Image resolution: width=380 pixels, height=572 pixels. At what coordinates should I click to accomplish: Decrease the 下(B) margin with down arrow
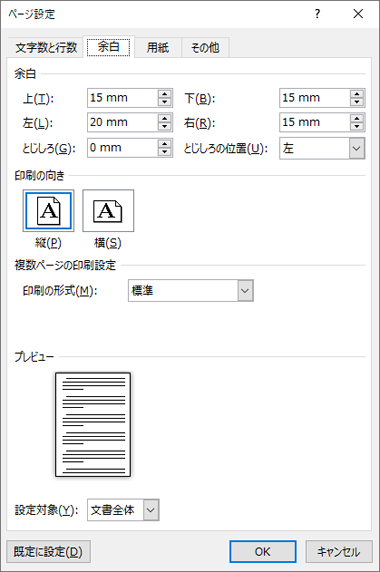pos(357,102)
